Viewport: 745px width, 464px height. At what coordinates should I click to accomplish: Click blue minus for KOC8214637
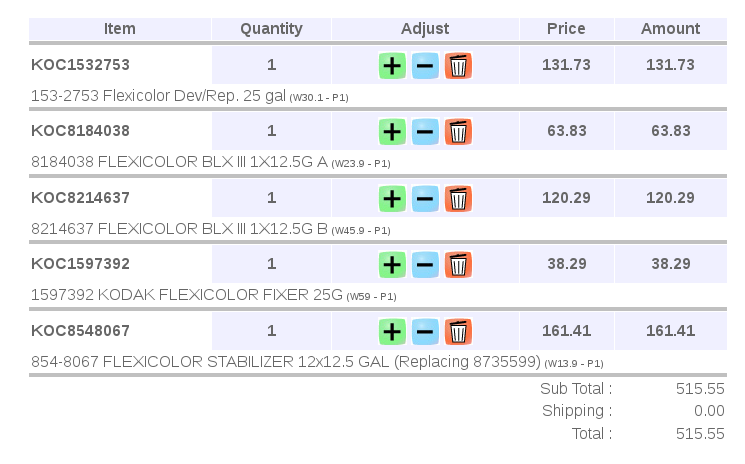tap(425, 199)
